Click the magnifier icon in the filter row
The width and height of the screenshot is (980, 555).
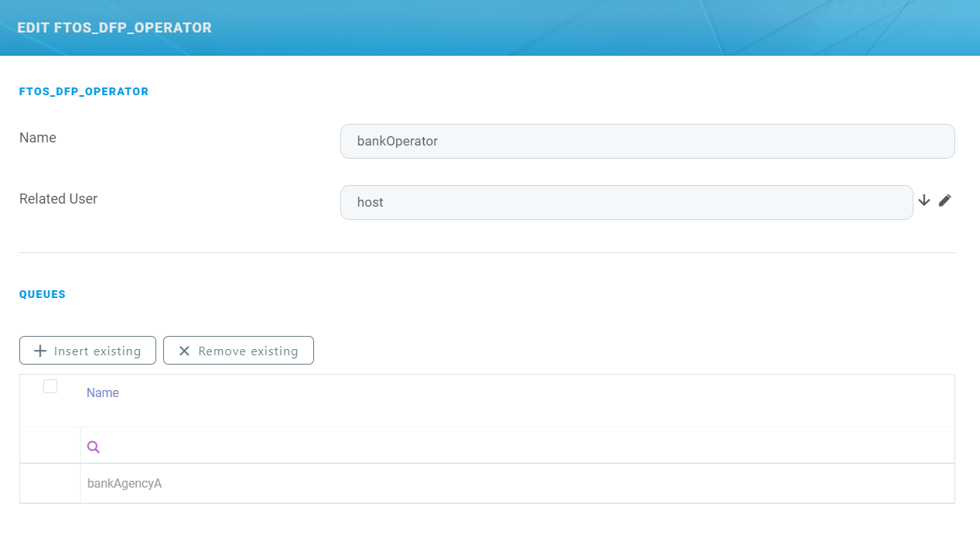click(94, 447)
